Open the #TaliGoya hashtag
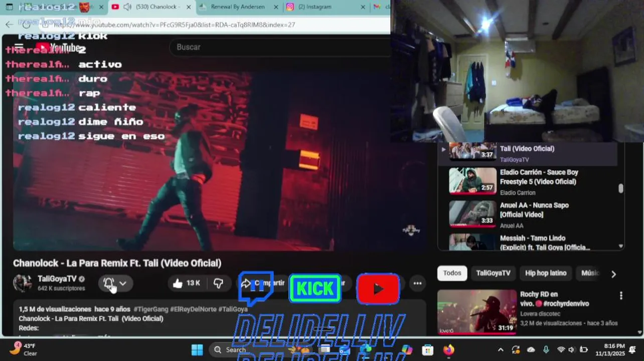The height and width of the screenshot is (361, 644). (x=233, y=309)
